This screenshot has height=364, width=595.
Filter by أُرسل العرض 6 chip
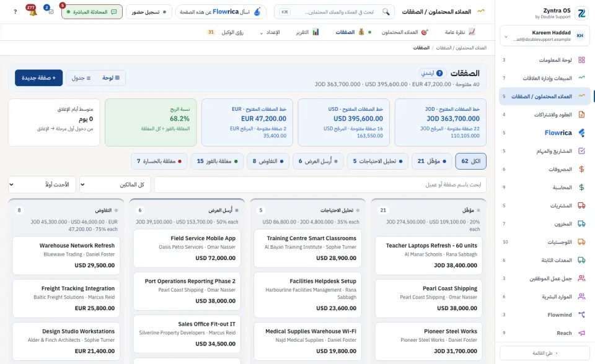tap(318, 161)
